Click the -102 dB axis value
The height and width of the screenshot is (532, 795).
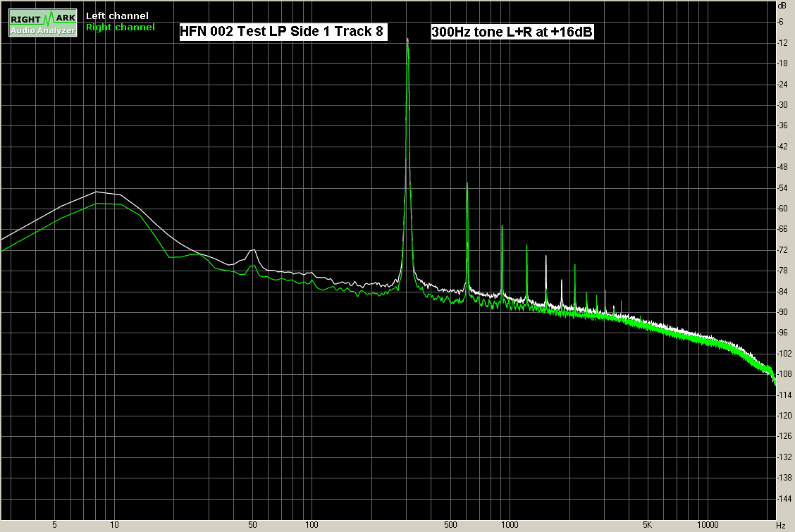(x=784, y=353)
